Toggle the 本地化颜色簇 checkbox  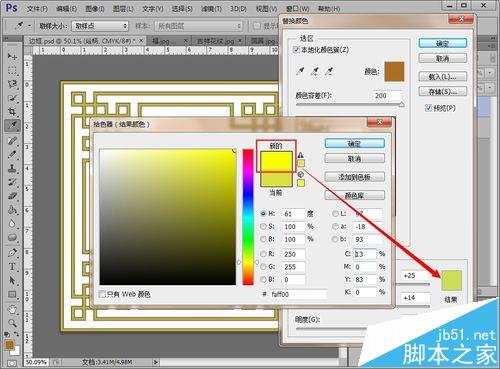(x=296, y=50)
